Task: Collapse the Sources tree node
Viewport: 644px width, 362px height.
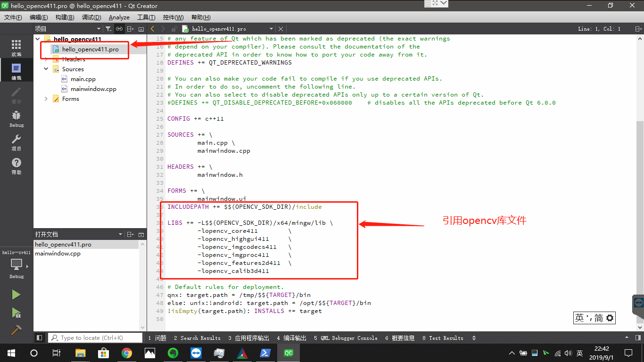Action: pyautogui.click(x=46, y=69)
